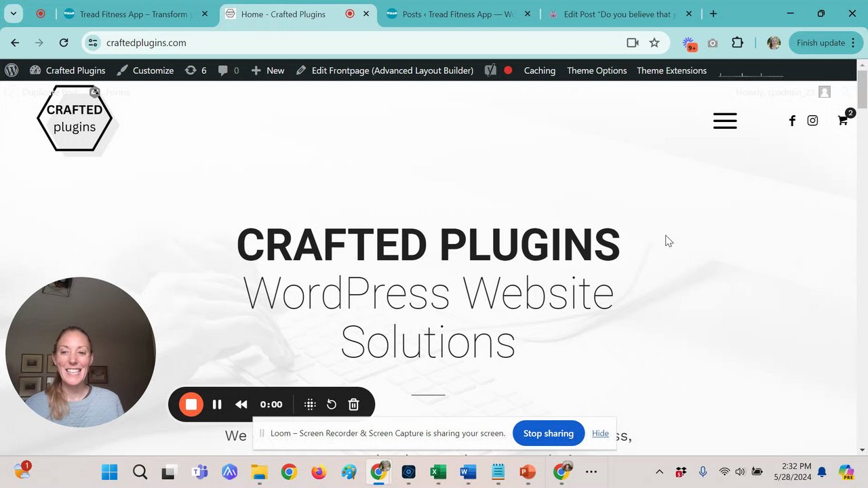868x488 pixels.
Task: Close the Home - Crafted Plugins tab
Action: click(x=366, y=14)
